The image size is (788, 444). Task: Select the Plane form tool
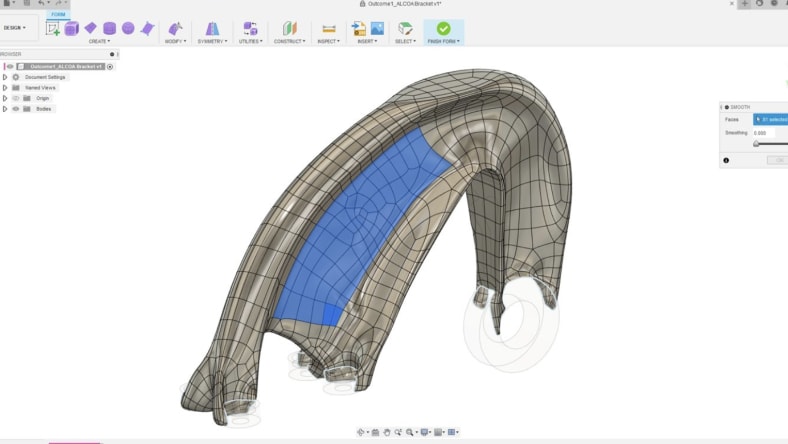click(x=90, y=28)
